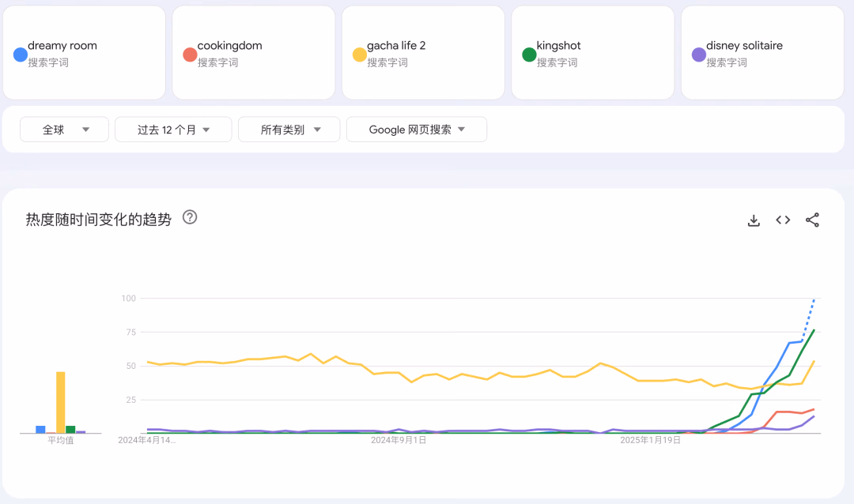Click the blue dot for dreamy room
854x504 pixels.
(x=20, y=55)
